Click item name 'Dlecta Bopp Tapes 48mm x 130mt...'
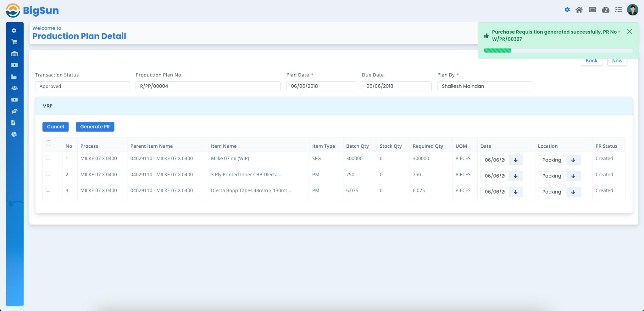Image resolution: width=644 pixels, height=311 pixels. 251,190
